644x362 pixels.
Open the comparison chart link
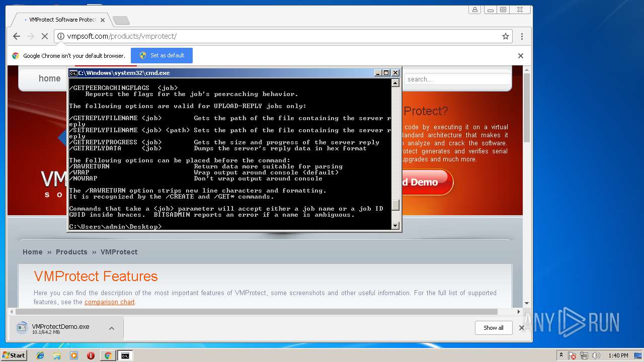click(x=110, y=302)
